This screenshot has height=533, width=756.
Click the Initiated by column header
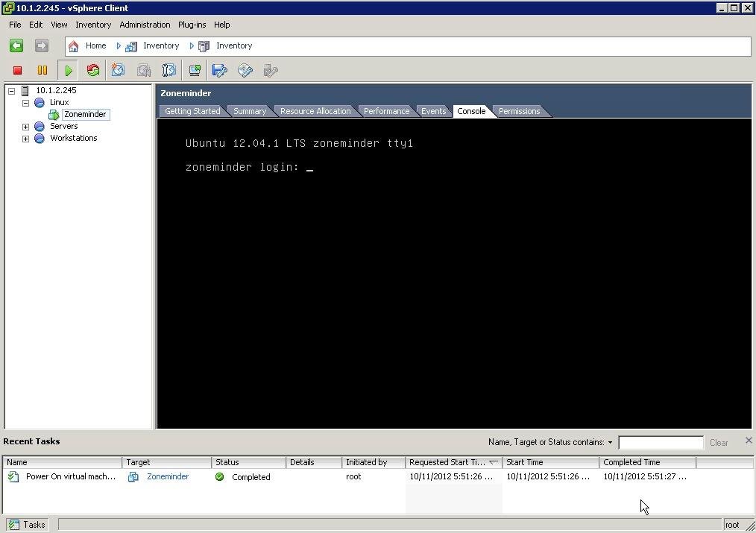pyautogui.click(x=374, y=462)
